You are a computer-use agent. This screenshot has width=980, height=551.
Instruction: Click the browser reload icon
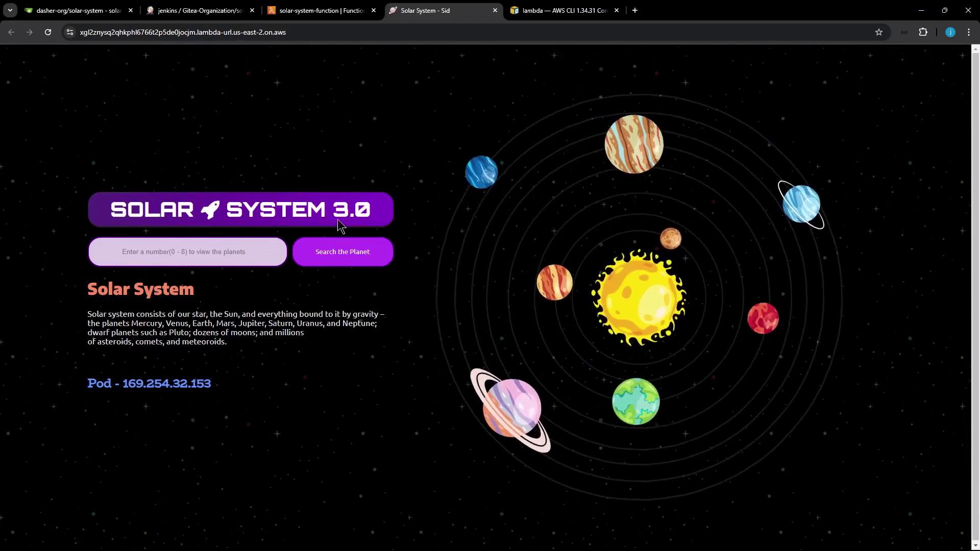point(48,32)
